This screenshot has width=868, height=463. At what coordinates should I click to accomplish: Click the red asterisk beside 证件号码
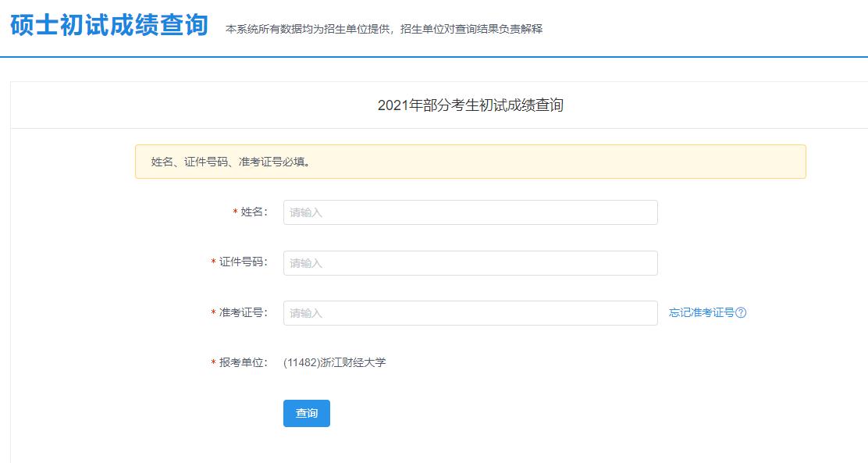[213, 263]
